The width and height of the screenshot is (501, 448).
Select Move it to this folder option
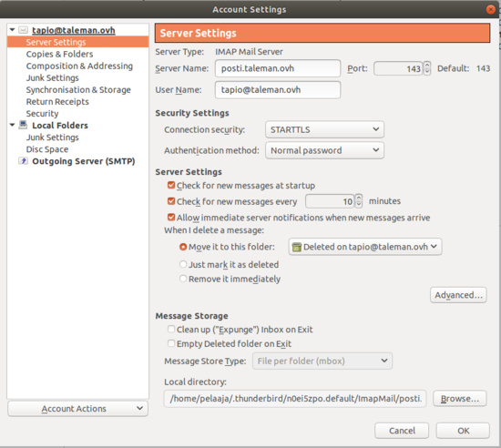point(183,247)
